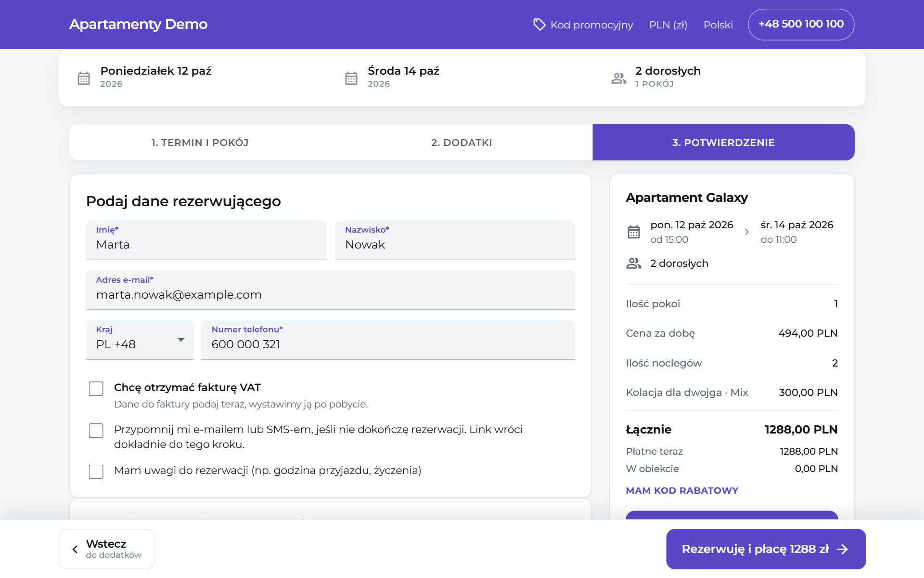The height and width of the screenshot is (578, 924).
Task: Click Rezerwuję i płacę 1288 zł button
Action: [766, 549]
